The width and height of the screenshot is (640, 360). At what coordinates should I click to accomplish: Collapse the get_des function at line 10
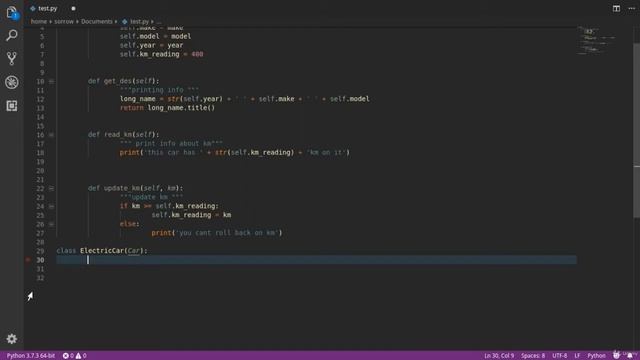pyautogui.click(x=51, y=82)
